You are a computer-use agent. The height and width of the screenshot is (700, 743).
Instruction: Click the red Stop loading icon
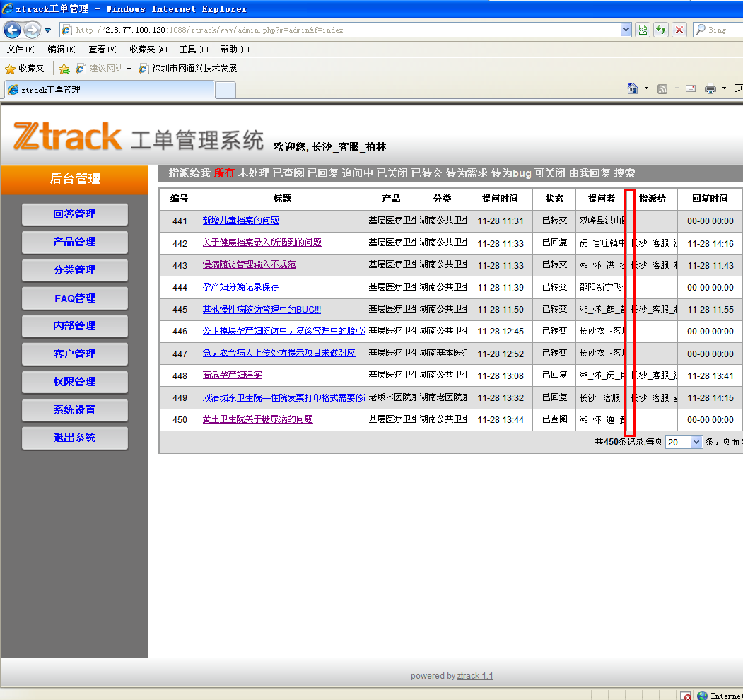(x=679, y=30)
